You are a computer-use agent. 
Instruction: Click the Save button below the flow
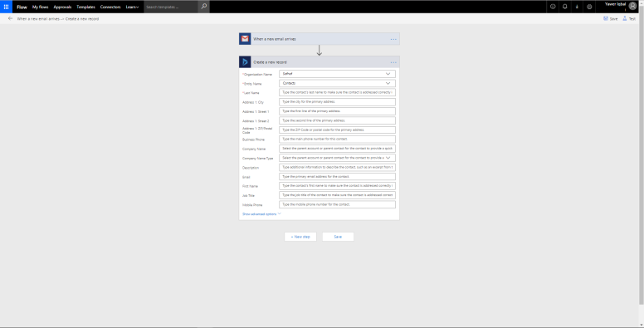click(x=338, y=237)
